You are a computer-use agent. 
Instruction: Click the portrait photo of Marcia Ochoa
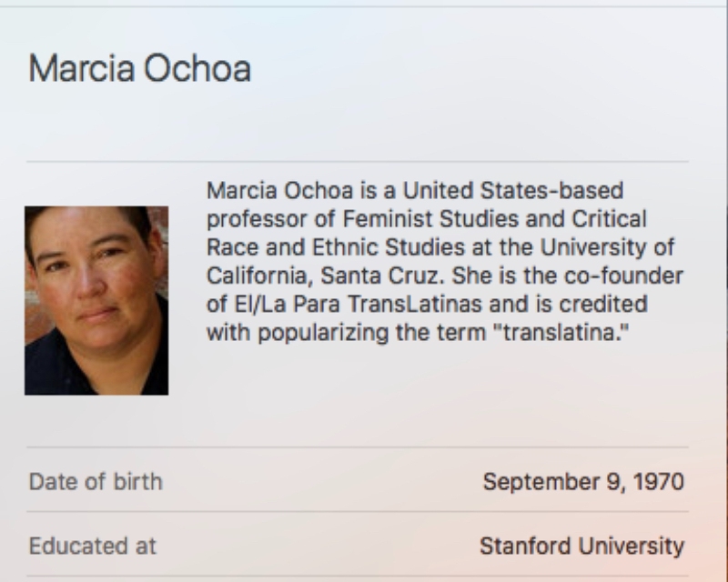coord(96,301)
